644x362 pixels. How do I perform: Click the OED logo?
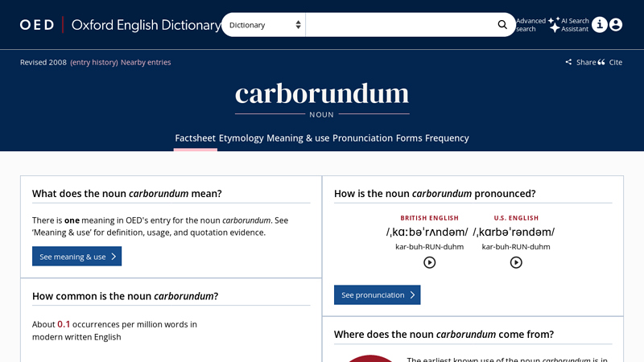coord(37,25)
